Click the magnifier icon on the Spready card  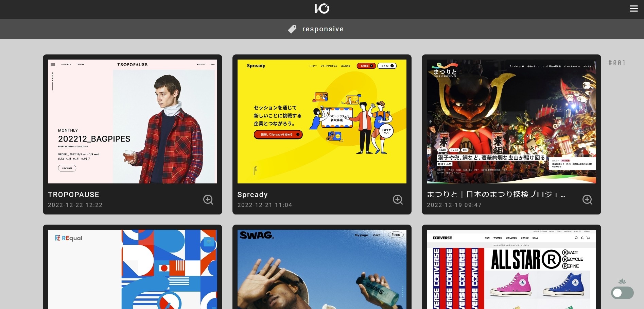coord(398,199)
